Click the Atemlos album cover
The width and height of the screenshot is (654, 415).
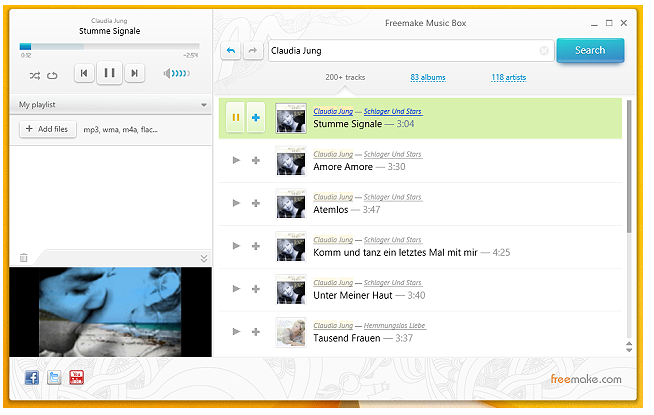291,204
